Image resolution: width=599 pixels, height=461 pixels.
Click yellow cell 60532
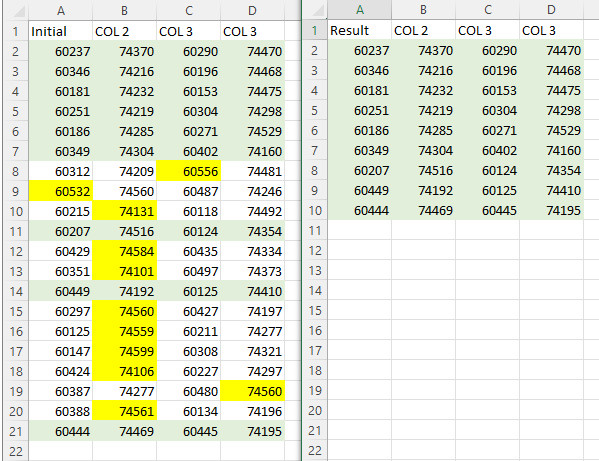[x=61, y=191]
